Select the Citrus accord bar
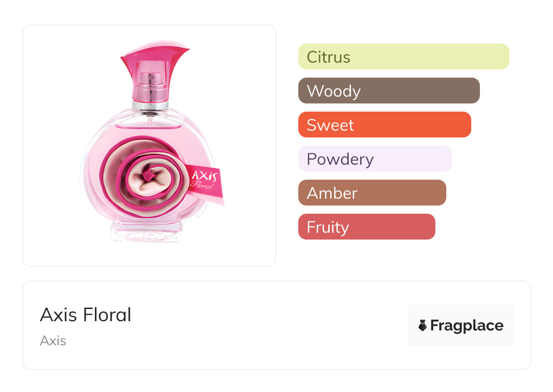 403,57
